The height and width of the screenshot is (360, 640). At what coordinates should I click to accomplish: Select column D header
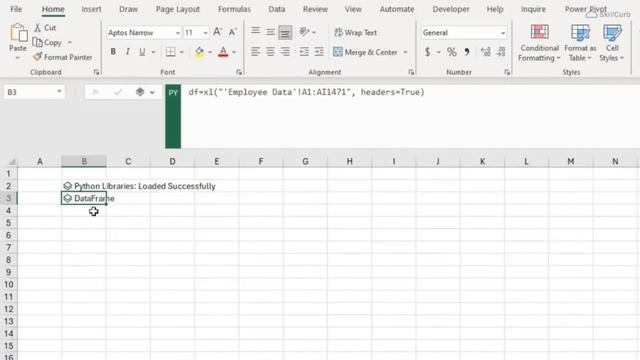[172, 161]
